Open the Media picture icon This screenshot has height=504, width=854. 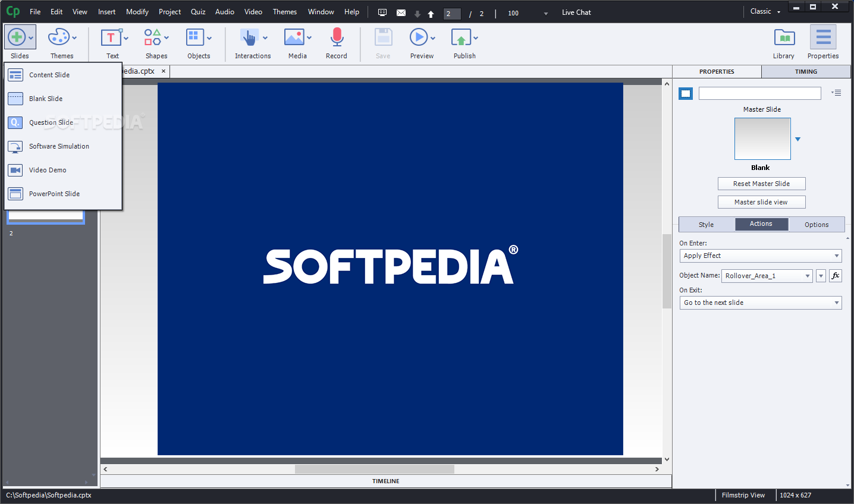(294, 37)
